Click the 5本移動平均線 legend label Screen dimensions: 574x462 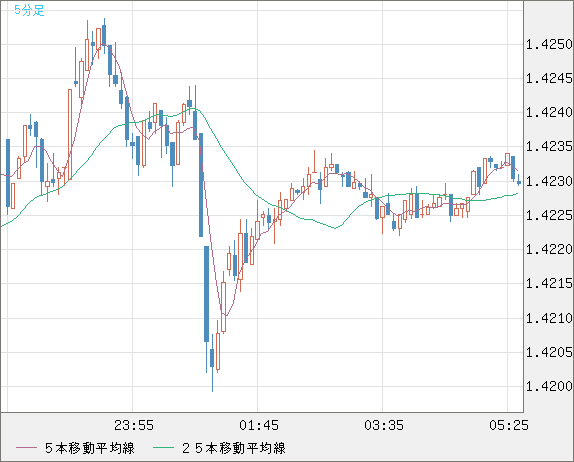click(x=90, y=448)
